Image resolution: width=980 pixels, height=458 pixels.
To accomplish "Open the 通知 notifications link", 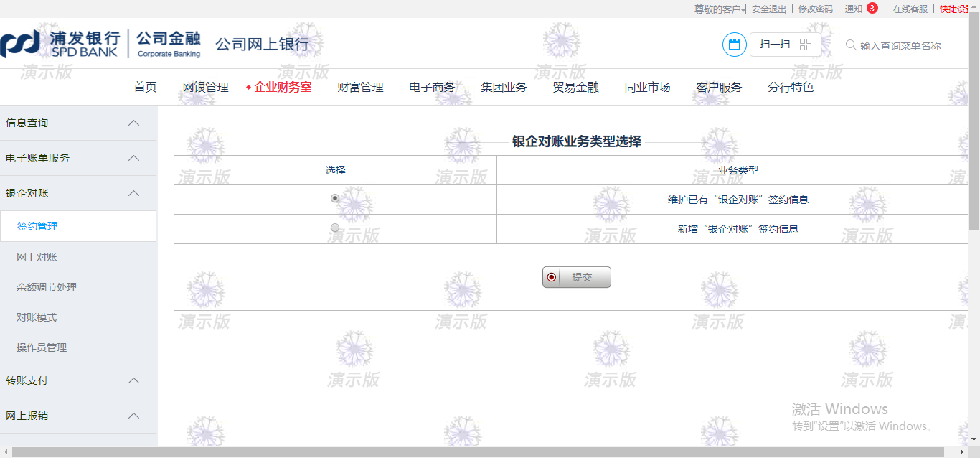I will [854, 9].
